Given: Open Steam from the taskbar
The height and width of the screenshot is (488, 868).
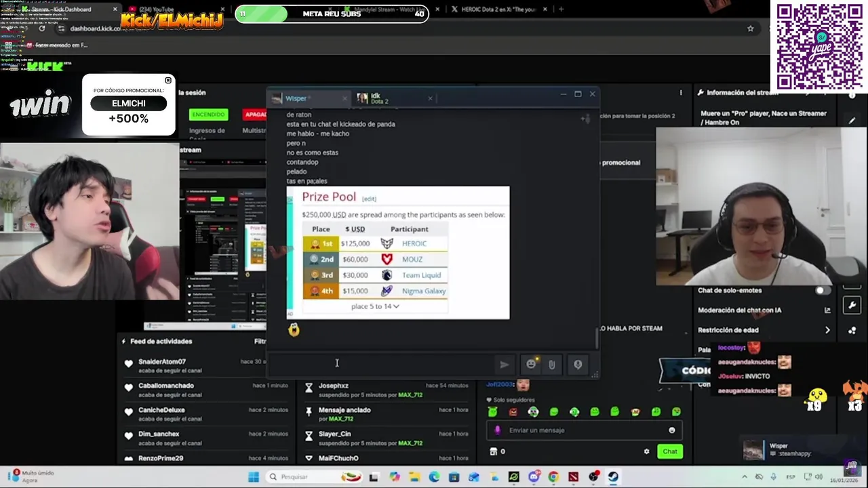Looking at the screenshot, I should pyautogui.click(x=613, y=476).
